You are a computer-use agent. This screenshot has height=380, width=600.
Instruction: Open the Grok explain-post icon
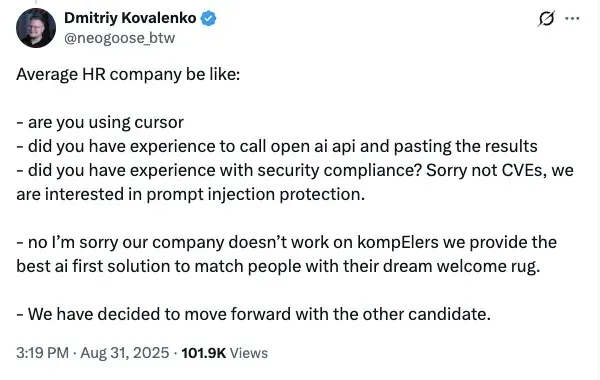546,18
